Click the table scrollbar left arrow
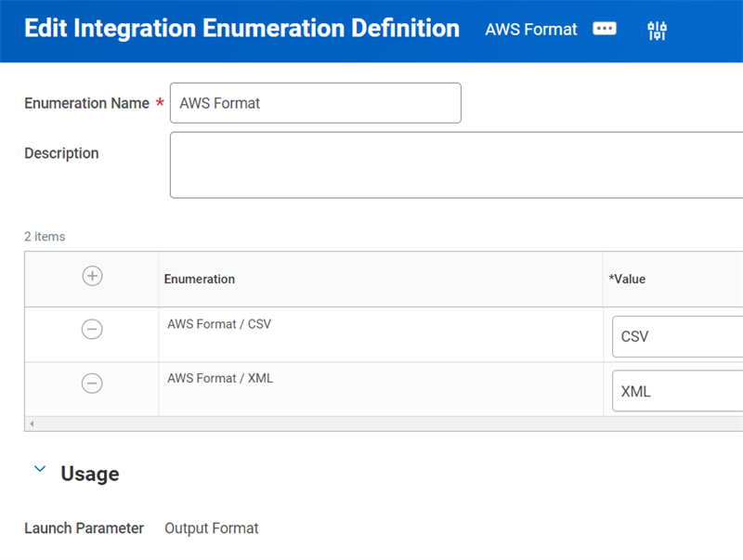This screenshot has width=743, height=560. pyautogui.click(x=32, y=423)
